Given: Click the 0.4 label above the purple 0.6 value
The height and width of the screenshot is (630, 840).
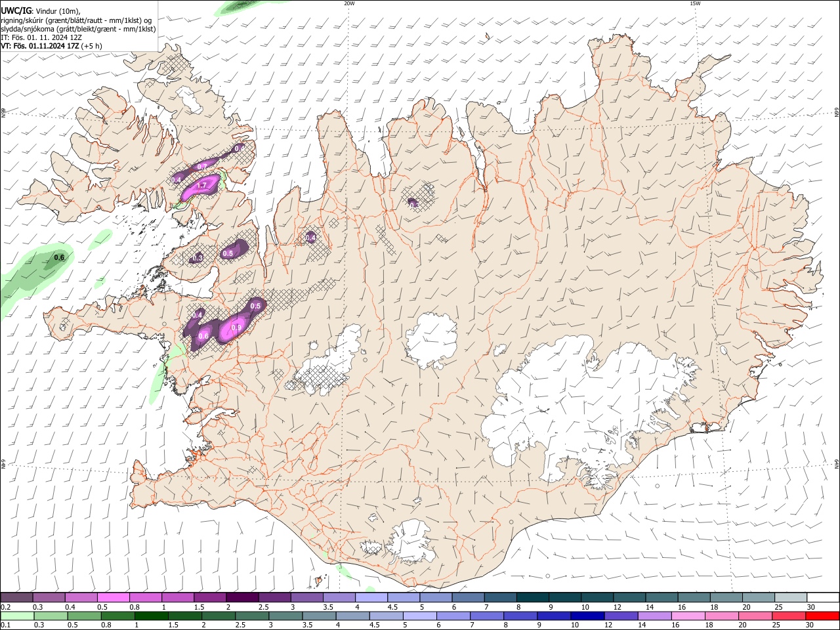Looking at the screenshot, I should [197, 316].
